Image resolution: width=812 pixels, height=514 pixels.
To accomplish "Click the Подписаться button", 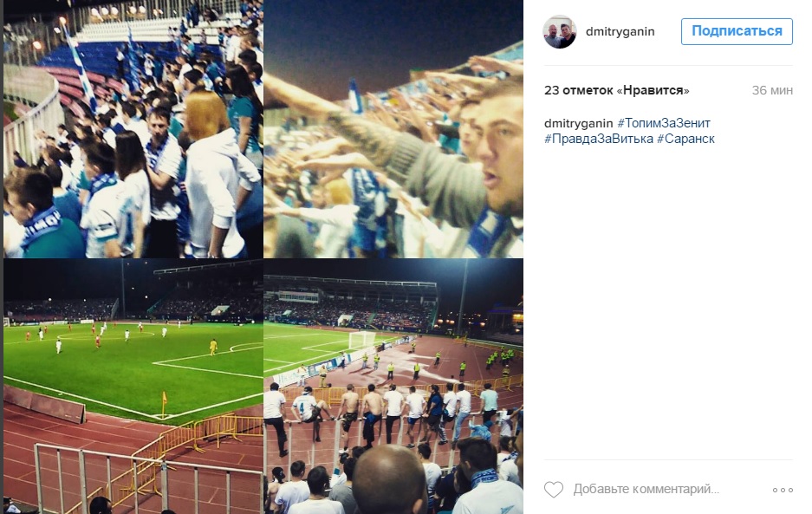I will click(x=737, y=31).
